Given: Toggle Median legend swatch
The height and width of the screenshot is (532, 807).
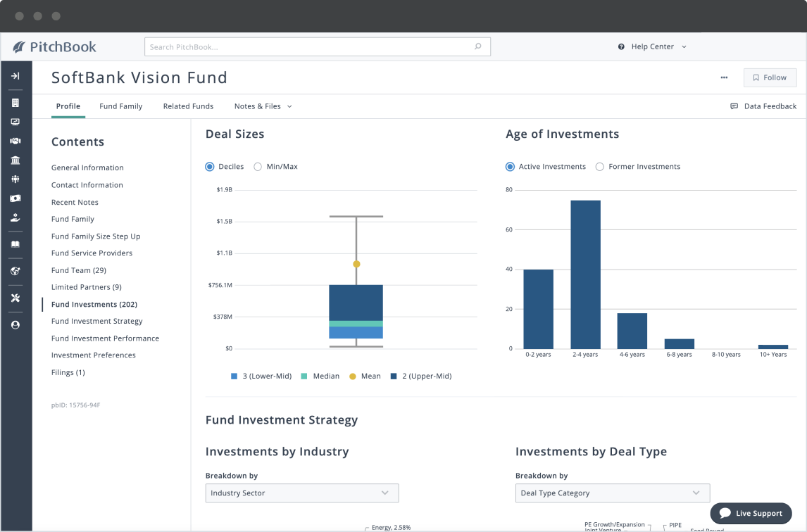Looking at the screenshot, I should coord(304,376).
